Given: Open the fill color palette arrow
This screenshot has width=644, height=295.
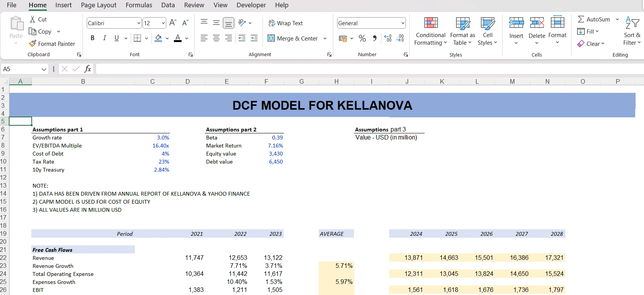Looking at the screenshot, I should [x=167, y=38].
